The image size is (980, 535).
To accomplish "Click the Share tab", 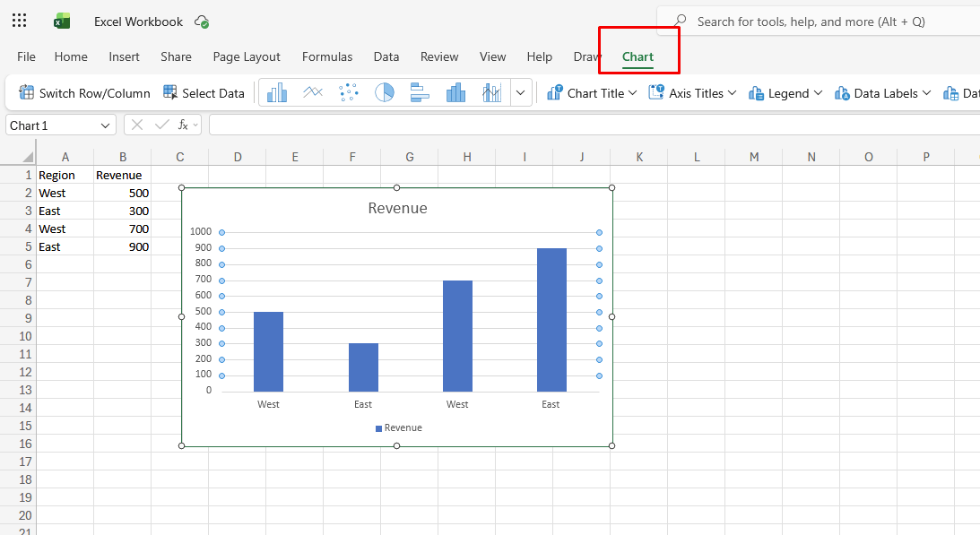I will coord(176,56).
